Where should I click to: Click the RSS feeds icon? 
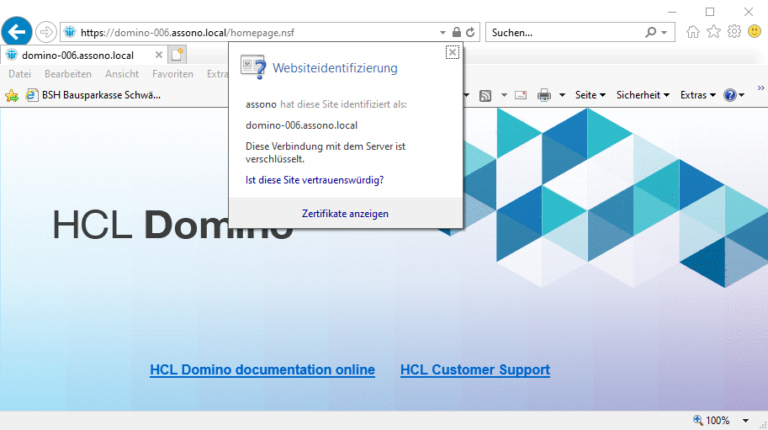coord(485,95)
